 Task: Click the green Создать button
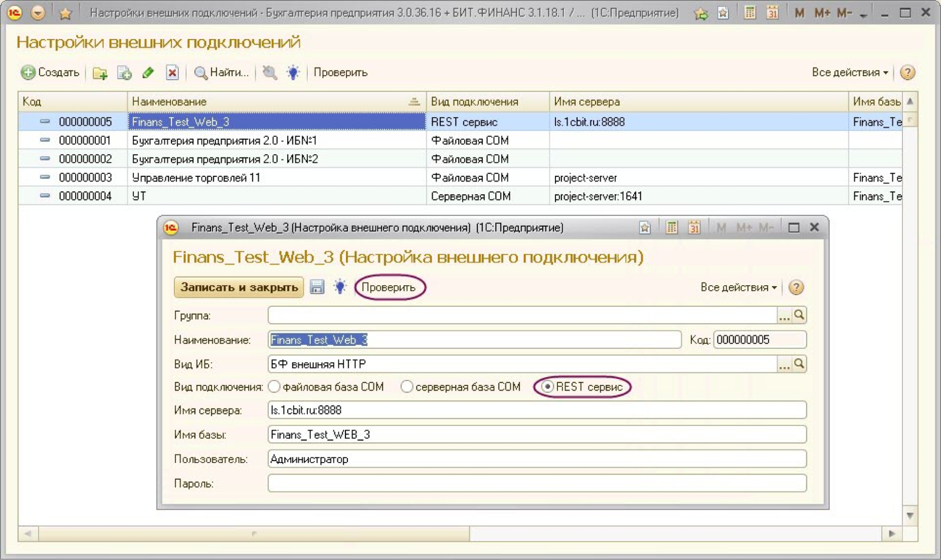(50, 72)
